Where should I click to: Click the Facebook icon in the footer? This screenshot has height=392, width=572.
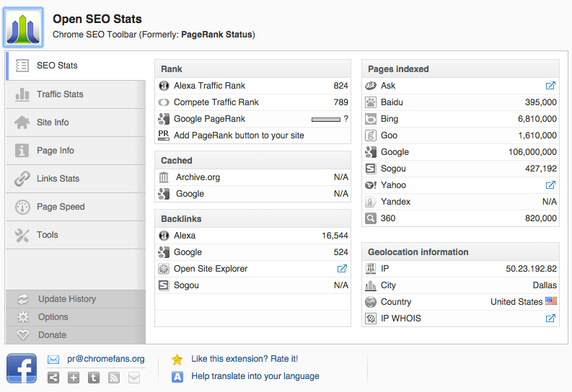point(22,368)
